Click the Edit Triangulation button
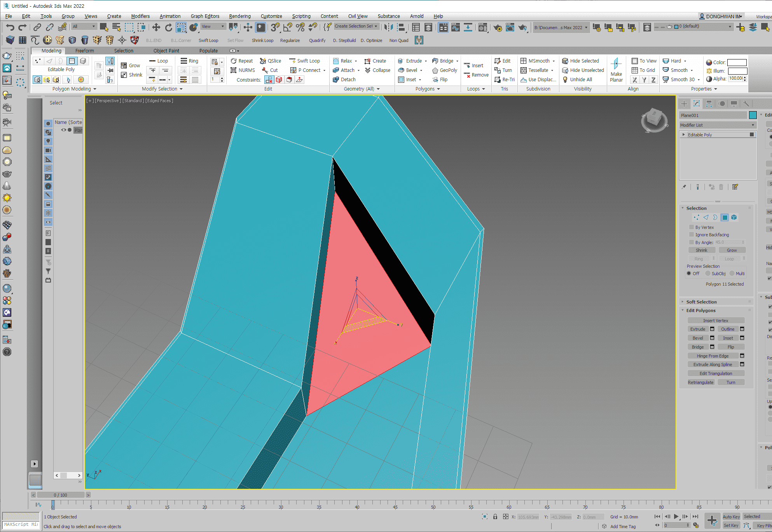 click(x=716, y=373)
